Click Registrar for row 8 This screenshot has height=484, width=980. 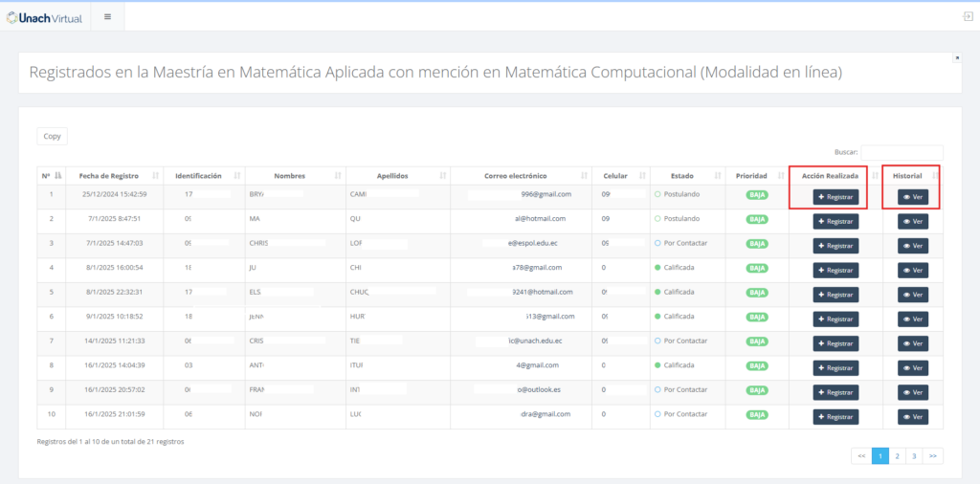[x=835, y=368]
